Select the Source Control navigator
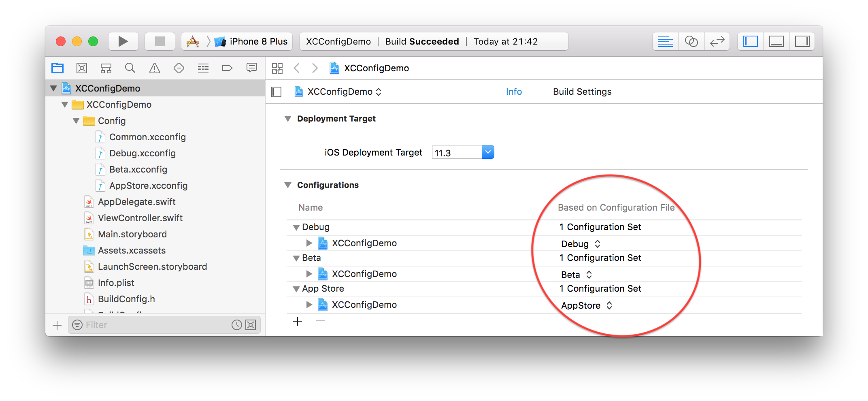Image resolution: width=868 pixels, height=401 pixels. coord(82,68)
